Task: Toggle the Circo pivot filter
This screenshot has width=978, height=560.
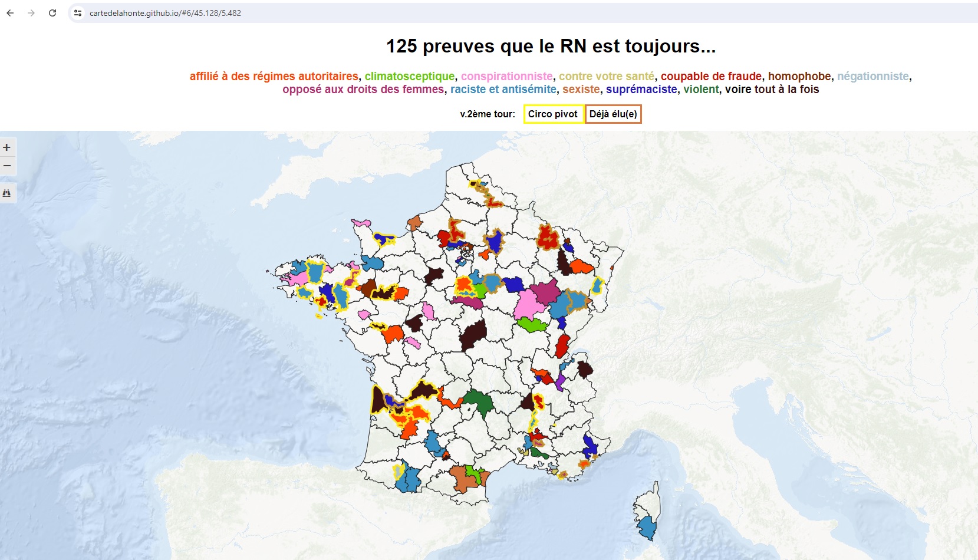Action: coord(553,114)
